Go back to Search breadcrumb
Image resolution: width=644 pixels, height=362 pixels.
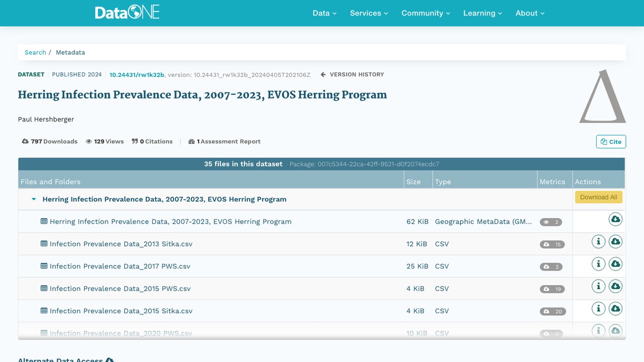[35, 52]
